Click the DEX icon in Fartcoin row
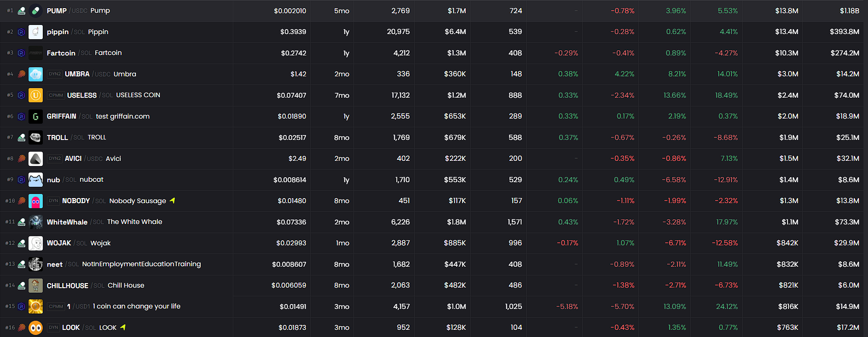The height and width of the screenshot is (337, 868). click(x=21, y=53)
